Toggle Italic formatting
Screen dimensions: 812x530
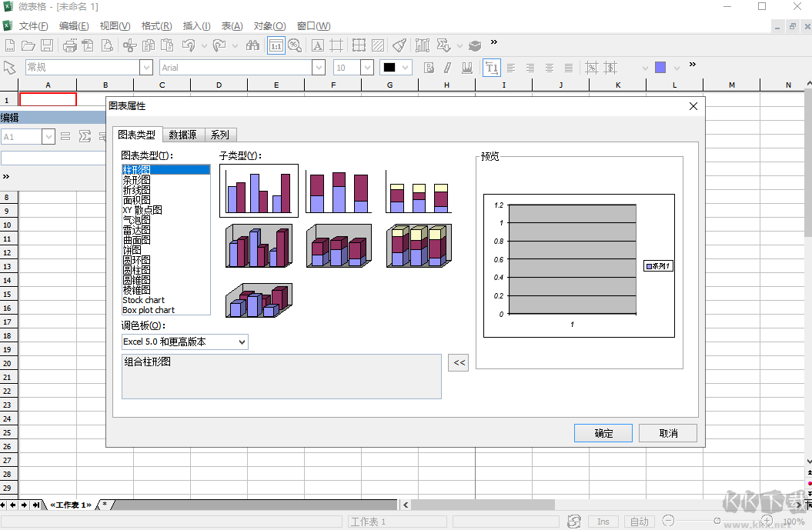tap(448, 67)
